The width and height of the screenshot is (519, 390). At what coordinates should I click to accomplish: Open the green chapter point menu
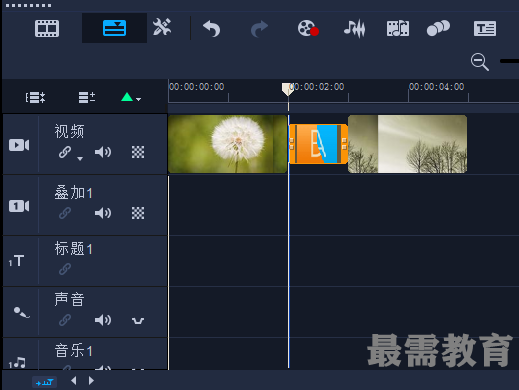tap(131, 97)
